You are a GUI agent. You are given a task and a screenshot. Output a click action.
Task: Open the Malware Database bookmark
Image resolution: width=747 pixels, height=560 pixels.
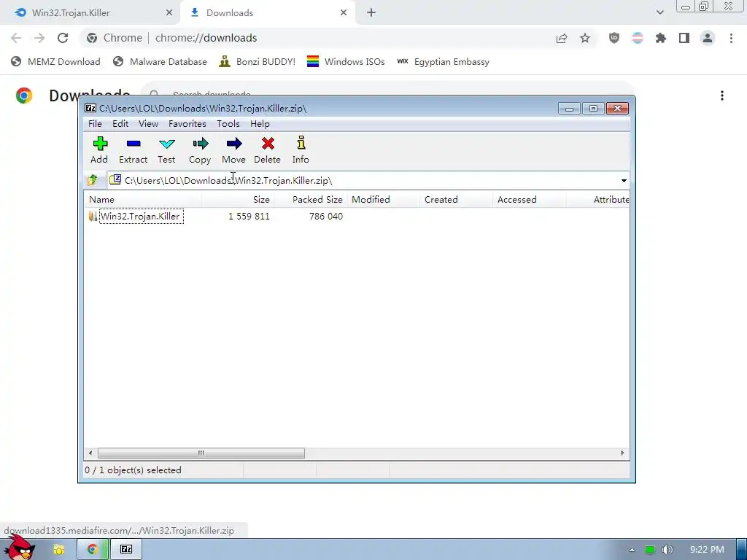click(160, 61)
